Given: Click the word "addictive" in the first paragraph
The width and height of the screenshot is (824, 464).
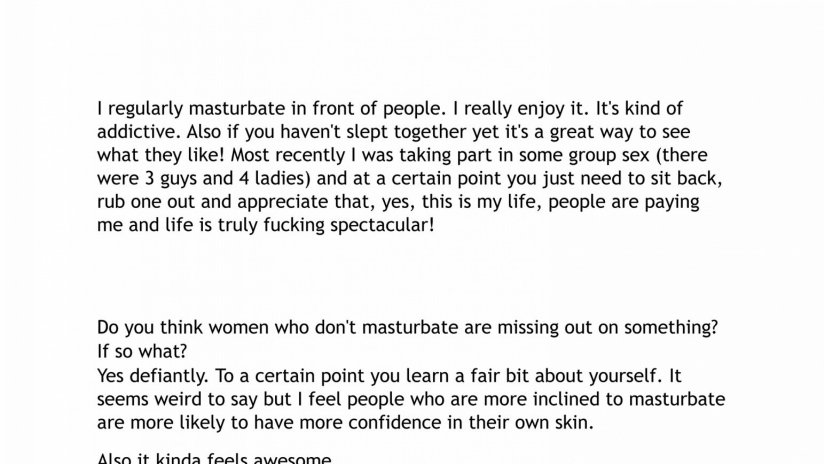Looking at the screenshot, I should coord(133,132).
